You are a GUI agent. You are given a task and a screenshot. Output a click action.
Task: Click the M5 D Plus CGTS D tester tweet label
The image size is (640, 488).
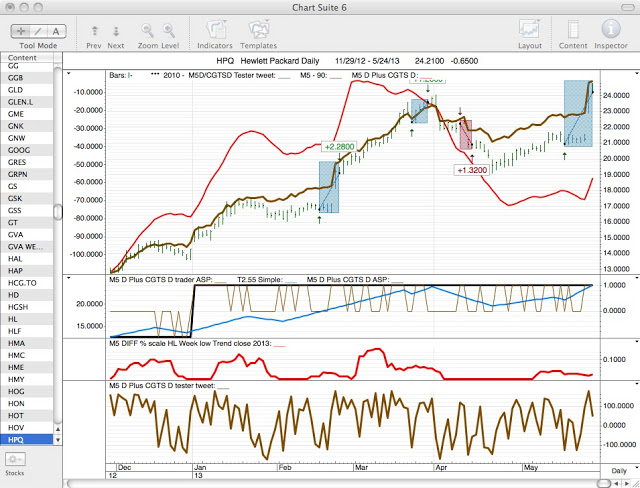click(x=162, y=386)
